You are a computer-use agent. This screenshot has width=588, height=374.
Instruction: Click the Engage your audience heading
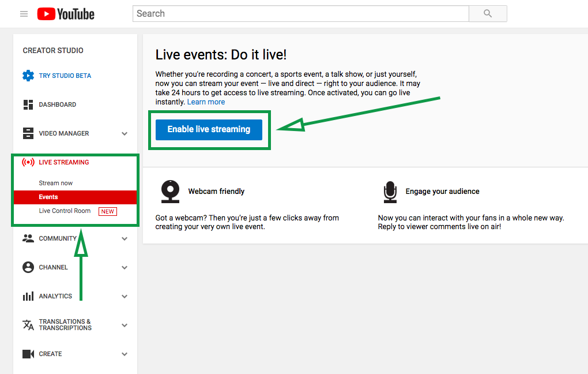click(x=443, y=192)
